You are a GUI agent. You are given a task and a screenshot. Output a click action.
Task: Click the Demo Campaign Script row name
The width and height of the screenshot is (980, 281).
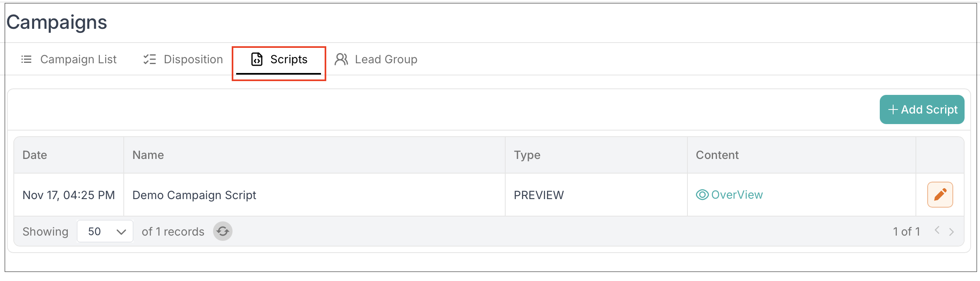tap(194, 195)
